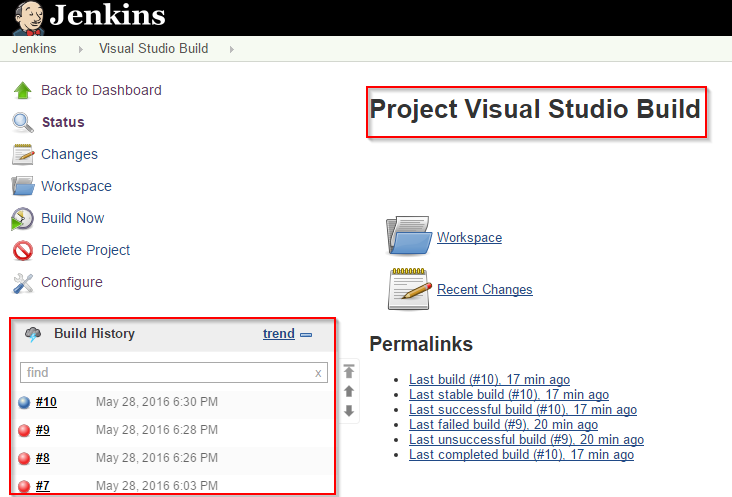This screenshot has width=732, height=497.
Task: Open Jenkins breadcrumb link
Action: click(x=34, y=49)
